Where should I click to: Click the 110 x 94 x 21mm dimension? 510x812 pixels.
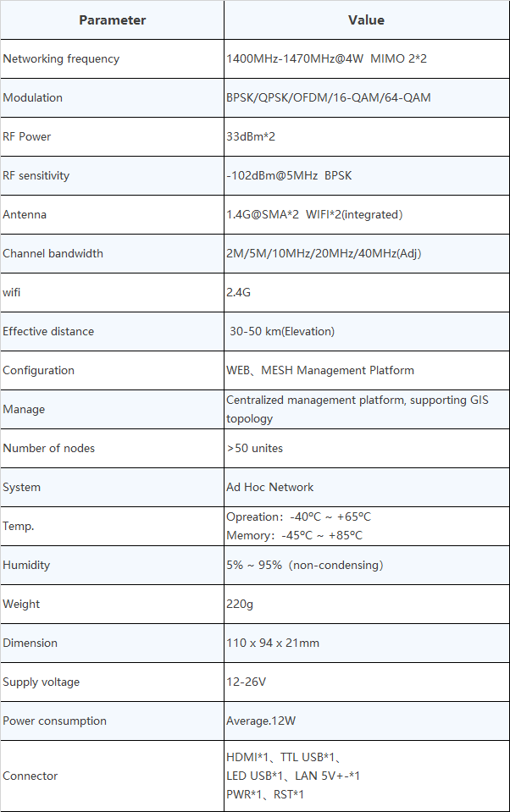[273, 644]
